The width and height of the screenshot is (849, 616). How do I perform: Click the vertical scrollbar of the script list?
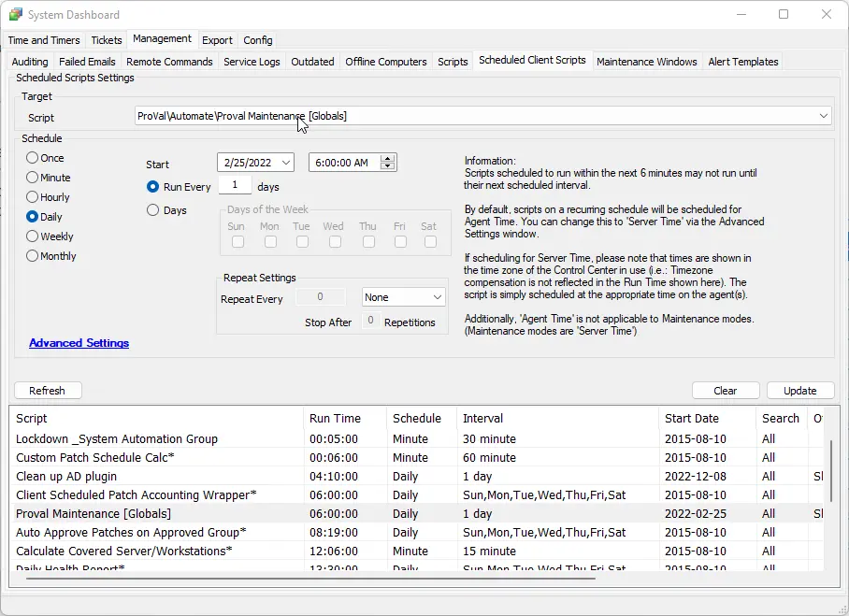click(x=831, y=471)
